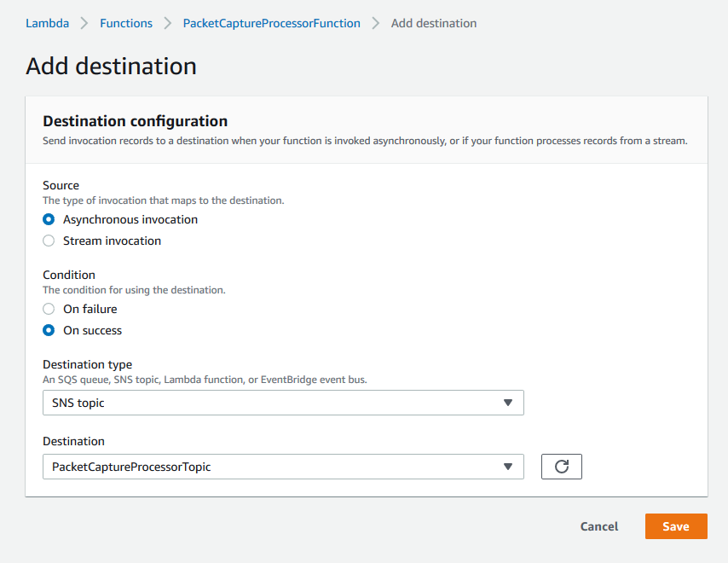The height and width of the screenshot is (563, 728).
Task: Open the Functions breadcrumb link
Action: pos(126,23)
